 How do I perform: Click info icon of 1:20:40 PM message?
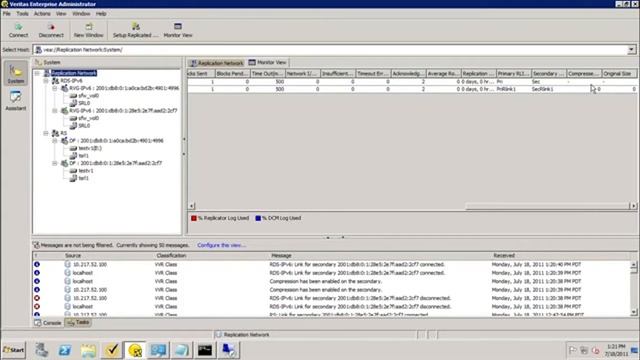tap(37, 264)
